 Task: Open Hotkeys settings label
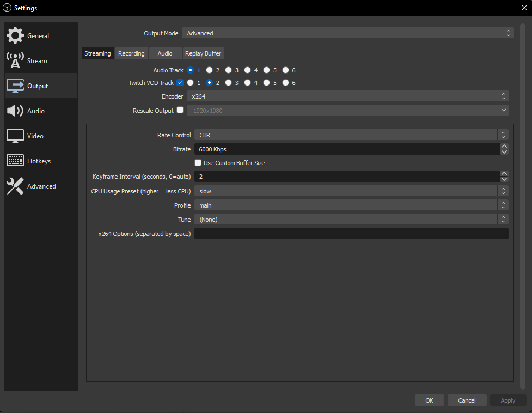39,161
